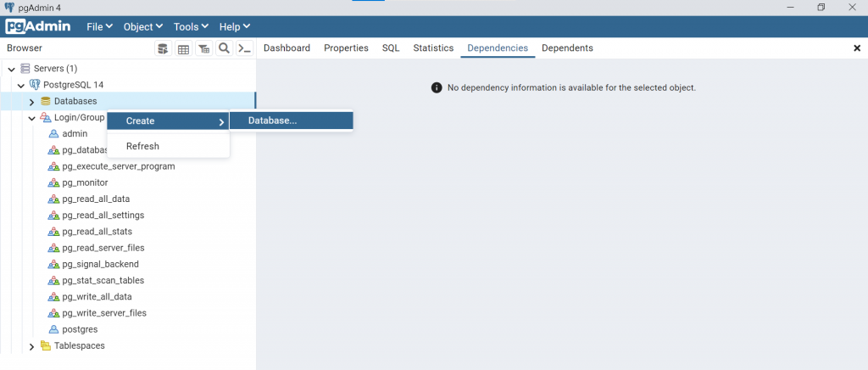Click the info icon beside dependency message
This screenshot has width=868, height=370.
pos(437,87)
